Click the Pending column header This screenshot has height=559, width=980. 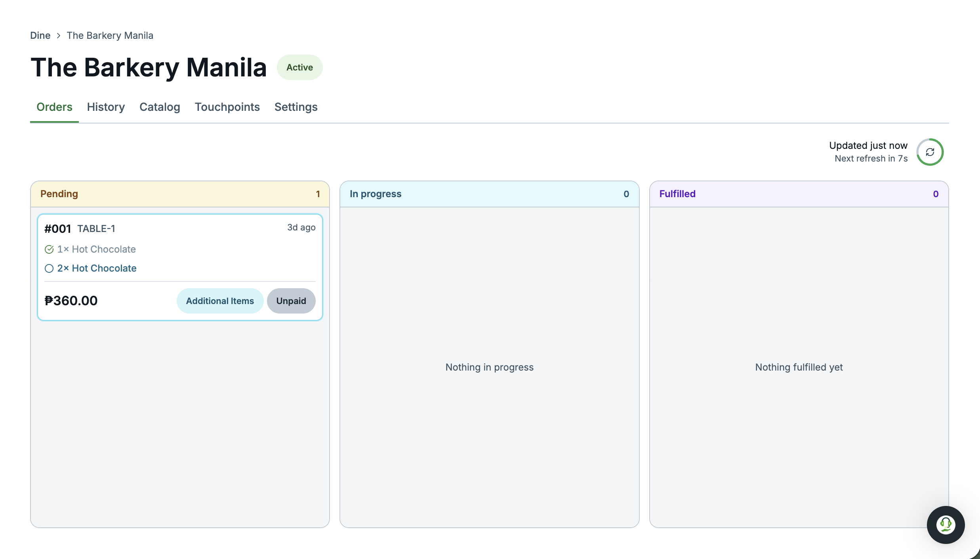[x=180, y=194]
